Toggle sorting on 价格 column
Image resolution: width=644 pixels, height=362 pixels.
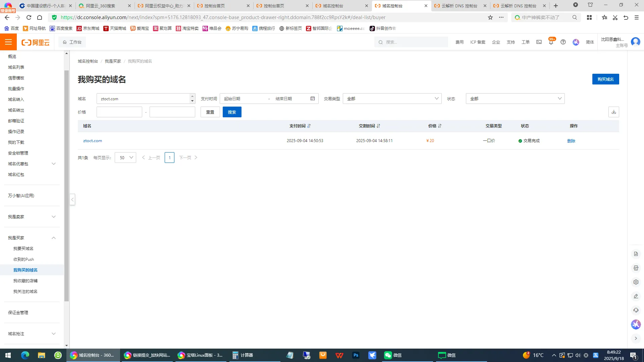(x=439, y=126)
